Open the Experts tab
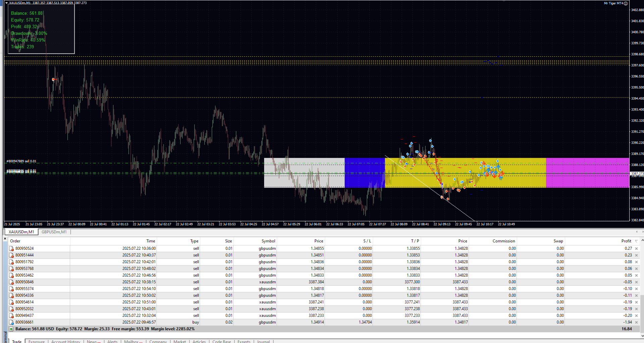The width and height of the screenshot is (644, 343). click(244, 341)
